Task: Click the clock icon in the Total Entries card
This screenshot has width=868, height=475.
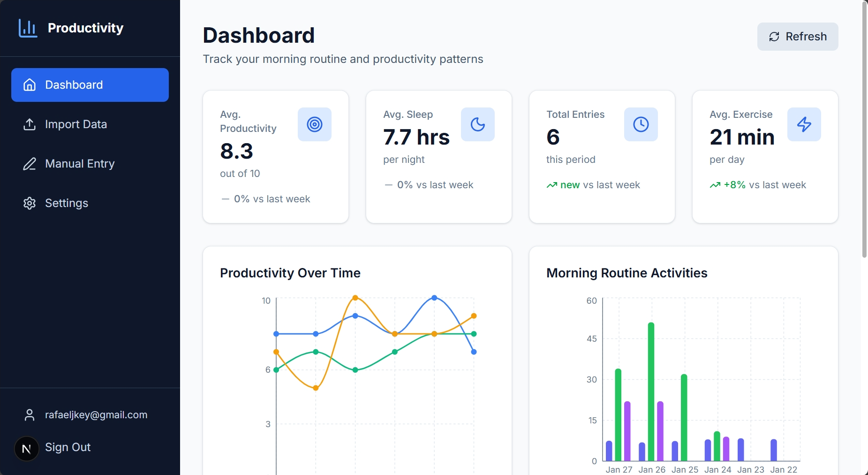Action: (641, 124)
